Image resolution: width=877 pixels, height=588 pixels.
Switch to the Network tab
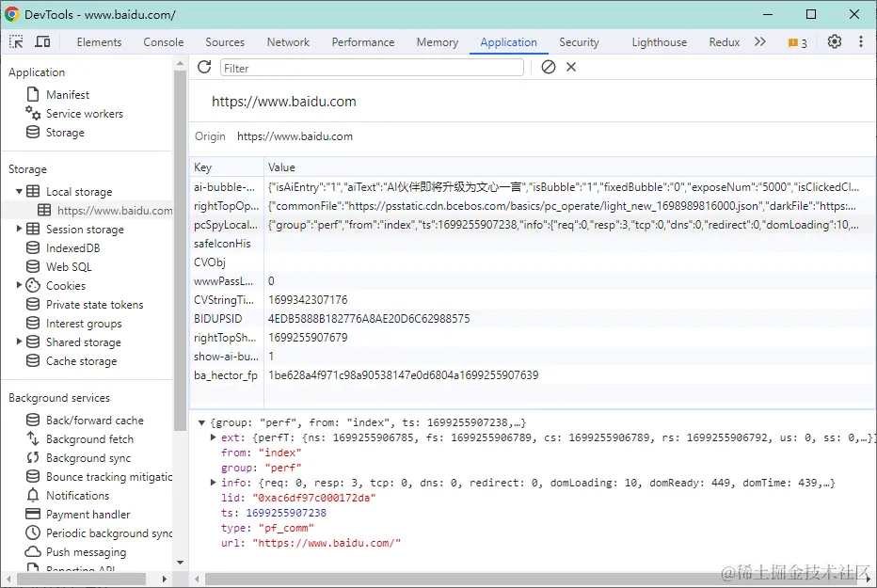(288, 42)
